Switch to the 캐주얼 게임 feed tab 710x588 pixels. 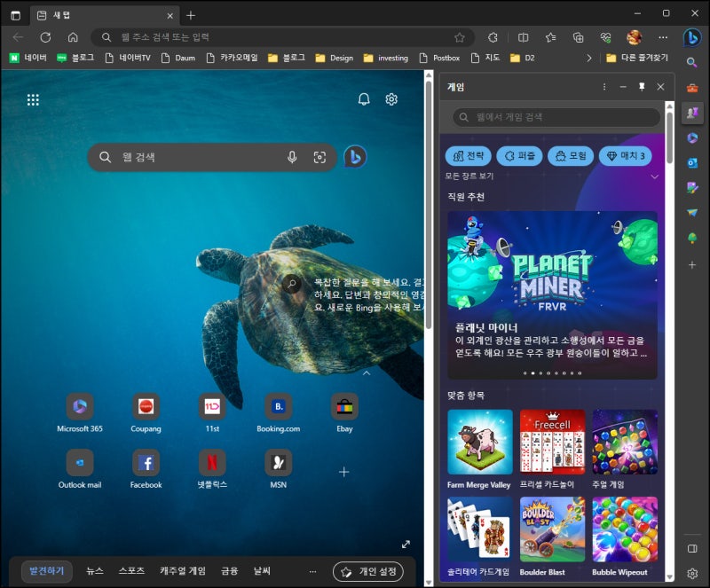[x=183, y=571]
